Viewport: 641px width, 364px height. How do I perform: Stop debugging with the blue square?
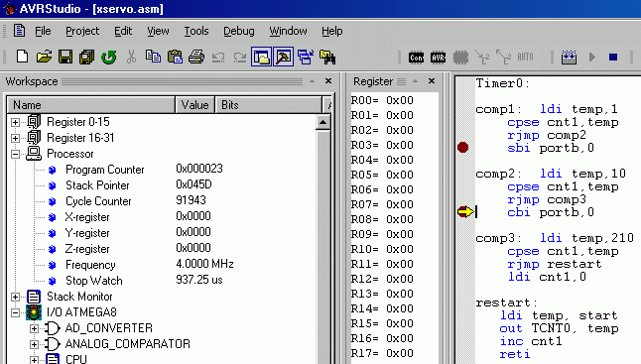click(x=613, y=57)
